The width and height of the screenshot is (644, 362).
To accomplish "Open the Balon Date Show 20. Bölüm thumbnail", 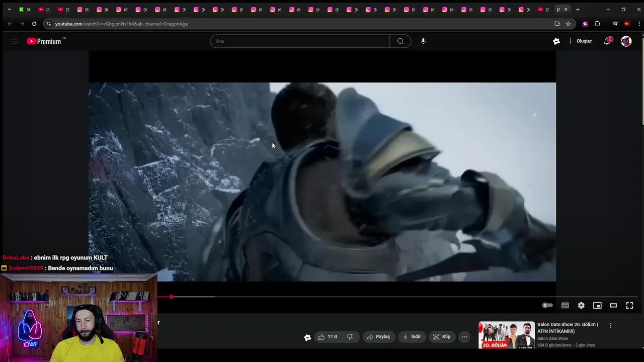I will [x=507, y=335].
